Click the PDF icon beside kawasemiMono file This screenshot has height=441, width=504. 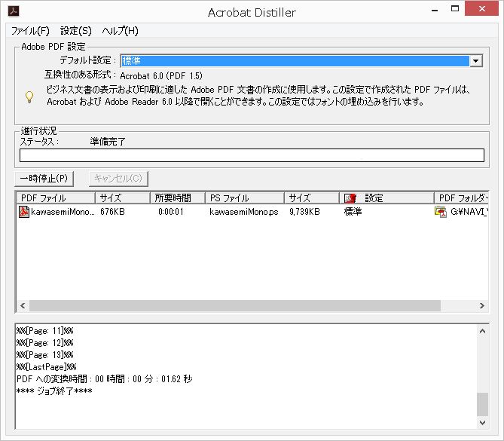(24, 212)
